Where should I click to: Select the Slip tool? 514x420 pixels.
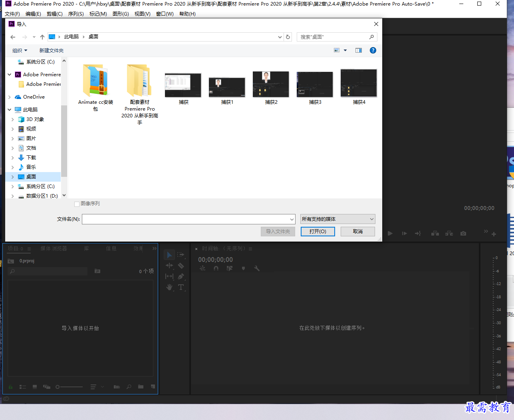click(169, 276)
